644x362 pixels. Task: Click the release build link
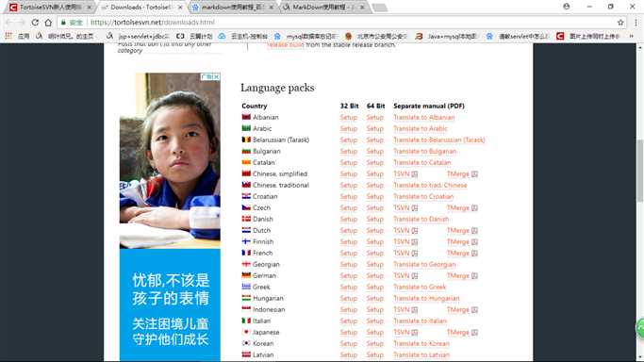[x=286, y=44]
